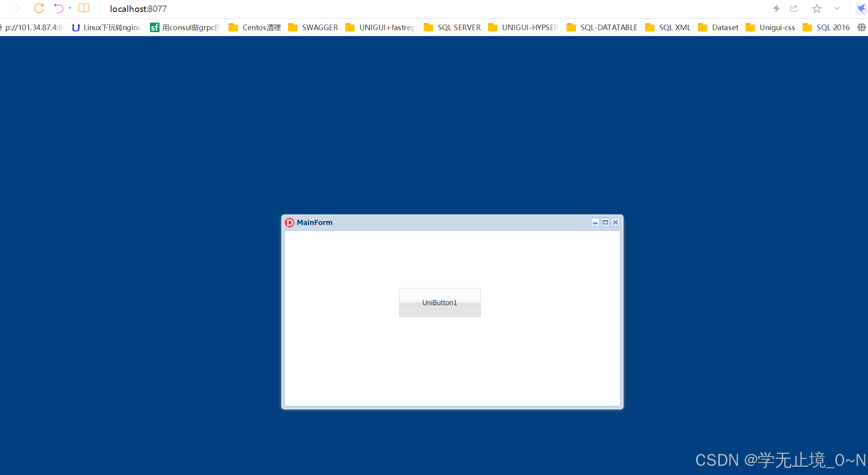Click the lightning speed-mode icon

coord(776,8)
